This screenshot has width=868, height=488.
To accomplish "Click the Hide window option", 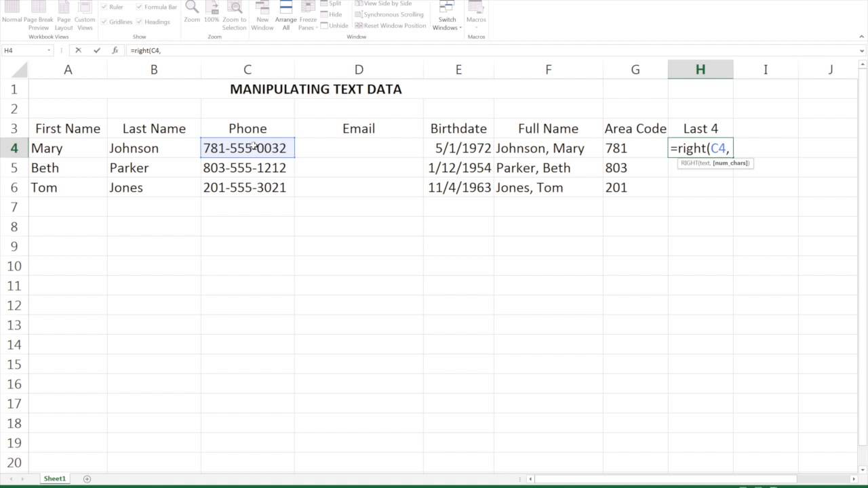I will [330, 14].
